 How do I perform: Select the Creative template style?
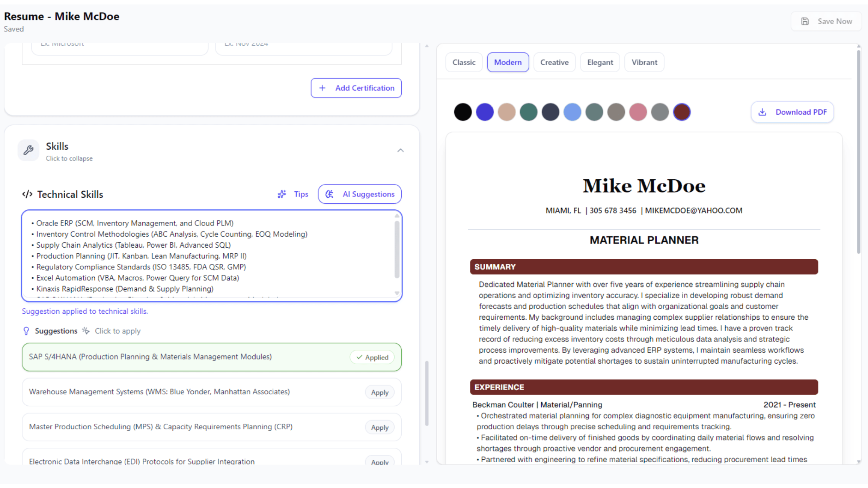tap(554, 62)
